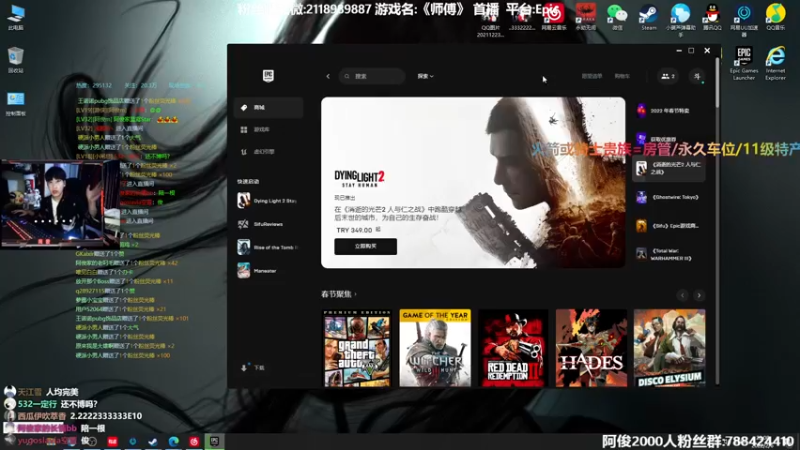Open the This PC desktop icon

click(15, 17)
